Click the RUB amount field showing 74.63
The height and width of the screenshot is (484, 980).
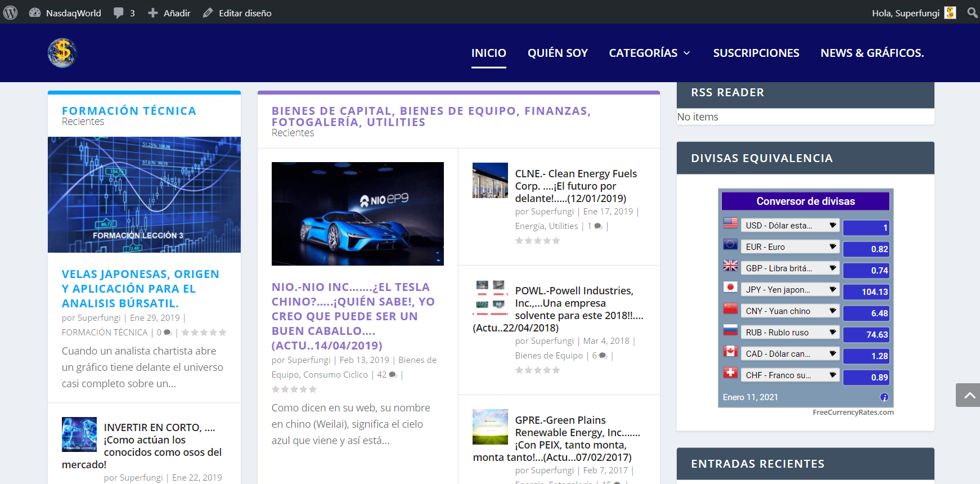(x=866, y=334)
